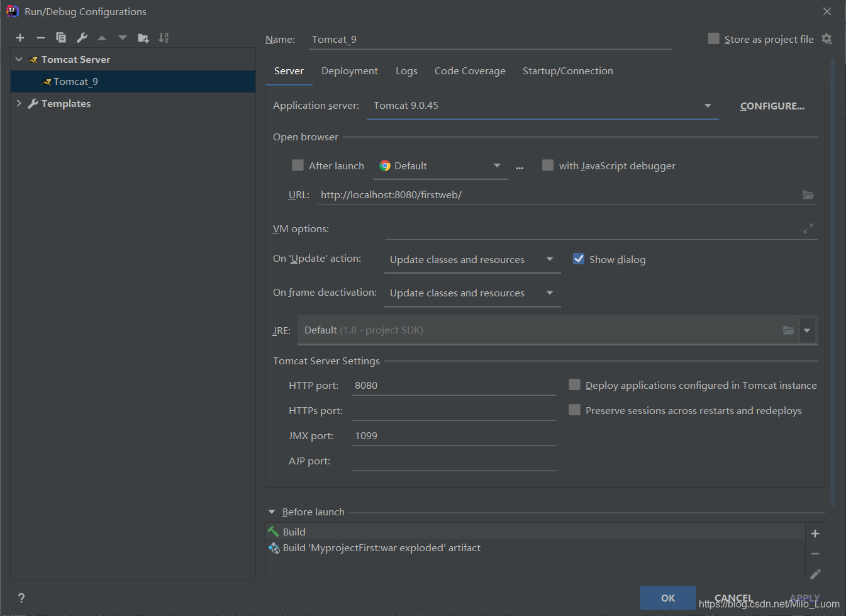Enable the After launch checkbox
This screenshot has height=616, width=846.
pyautogui.click(x=298, y=165)
